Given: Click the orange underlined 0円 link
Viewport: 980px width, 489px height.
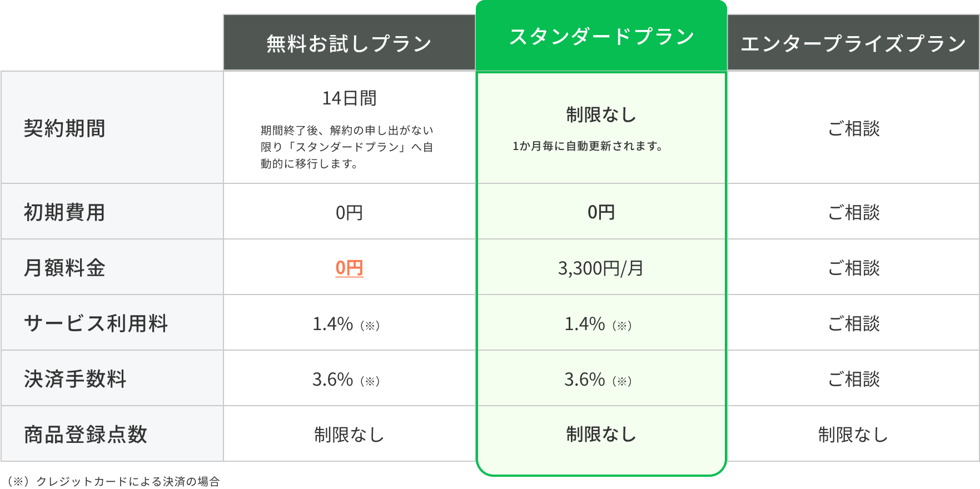Looking at the screenshot, I should [349, 268].
